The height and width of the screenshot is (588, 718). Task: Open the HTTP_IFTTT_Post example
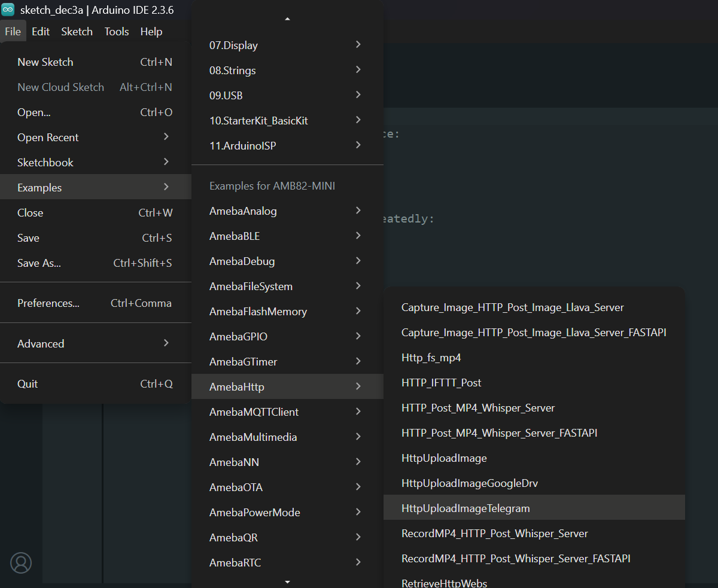(x=442, y=383)
